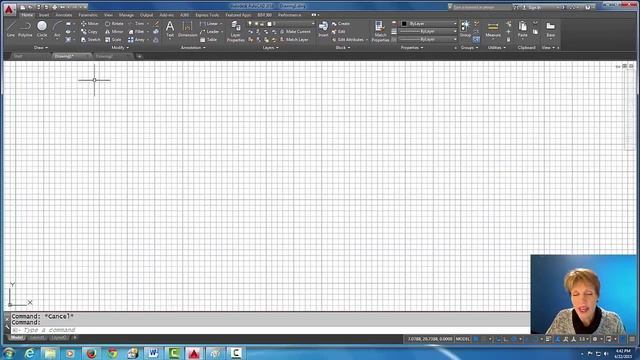Select the Polyline tool
The height and width of the screenshot is (360, 640).
pos(25,29)
